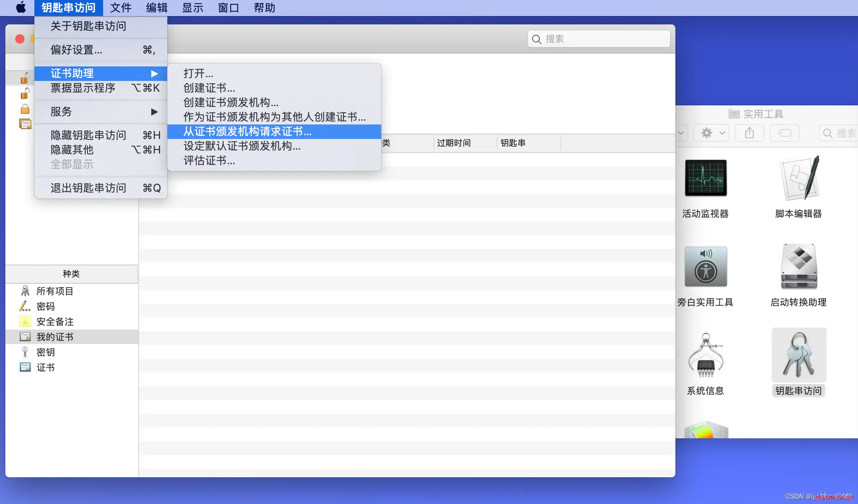This screenshot has height=504, width=858.
Task: Select the Keychain Access app icon
Action: click(798, 355)
